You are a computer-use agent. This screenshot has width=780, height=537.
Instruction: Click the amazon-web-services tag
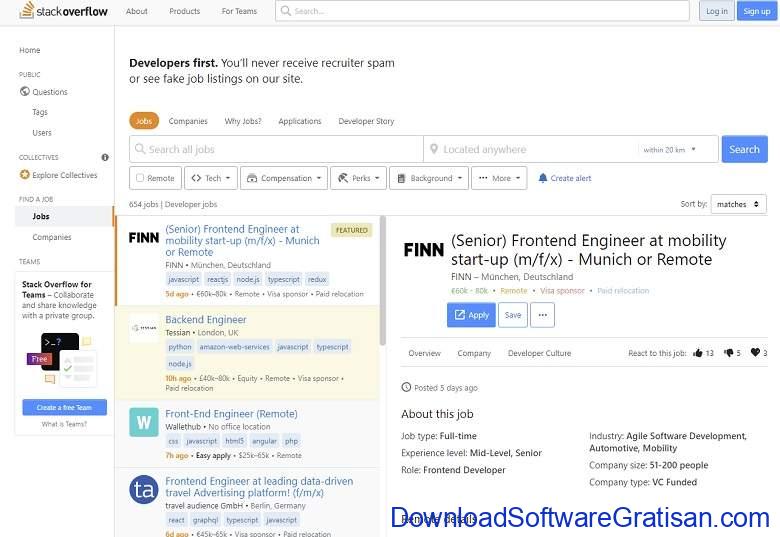pos(234,347)
